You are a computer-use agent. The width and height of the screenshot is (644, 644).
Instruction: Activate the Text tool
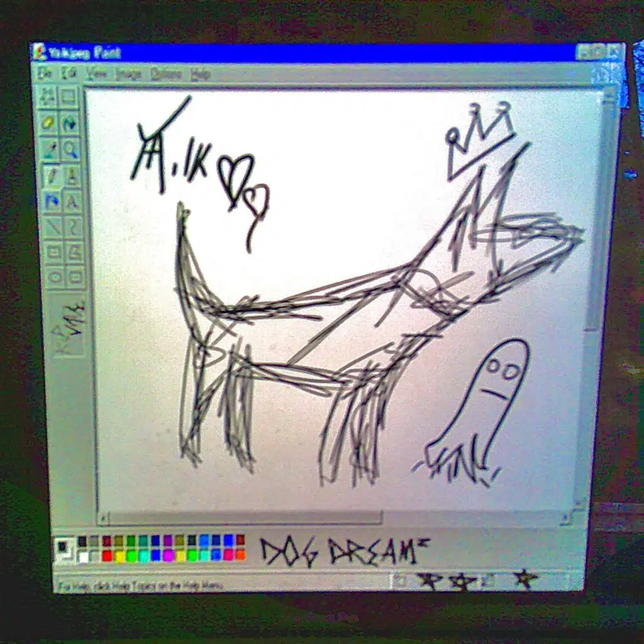coord(72,201)
